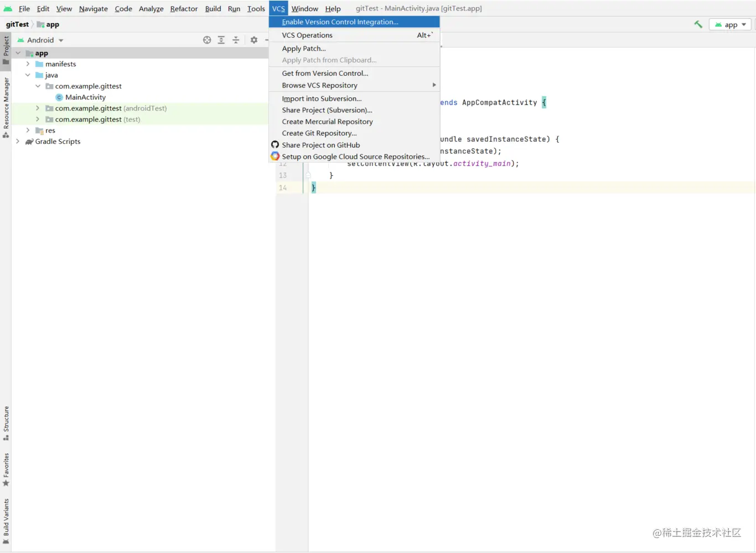
Task: Open VCS Operations popup entry
Action: [354, 35]
